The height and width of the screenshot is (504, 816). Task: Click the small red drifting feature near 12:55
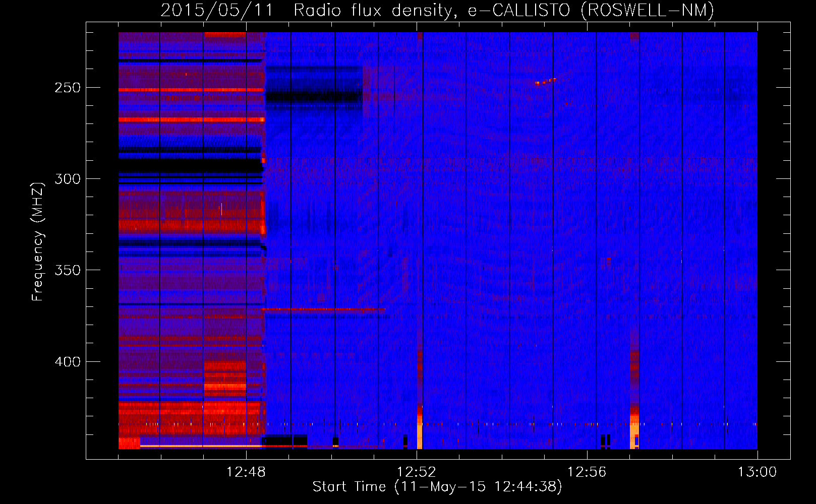(x=546, y=81)
